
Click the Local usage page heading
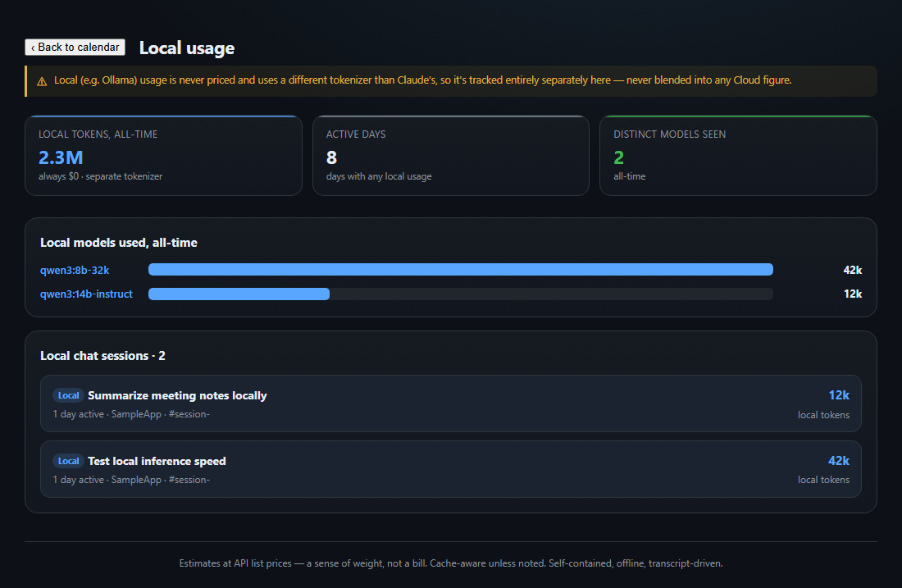point(187,48)
